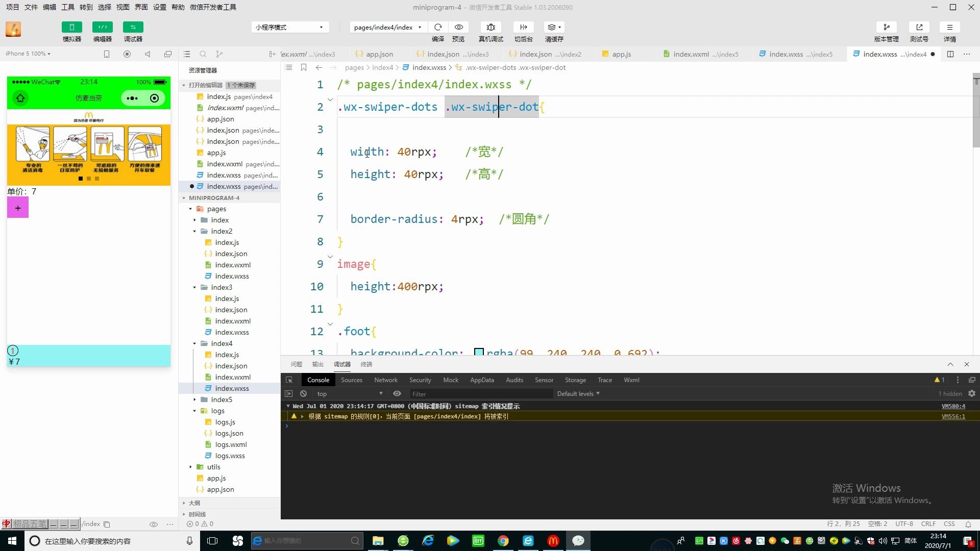Open the 小程序模式 mode dropdown
Image resolution: width=980 pixels, height=551 pixels.
click(289, 27)
